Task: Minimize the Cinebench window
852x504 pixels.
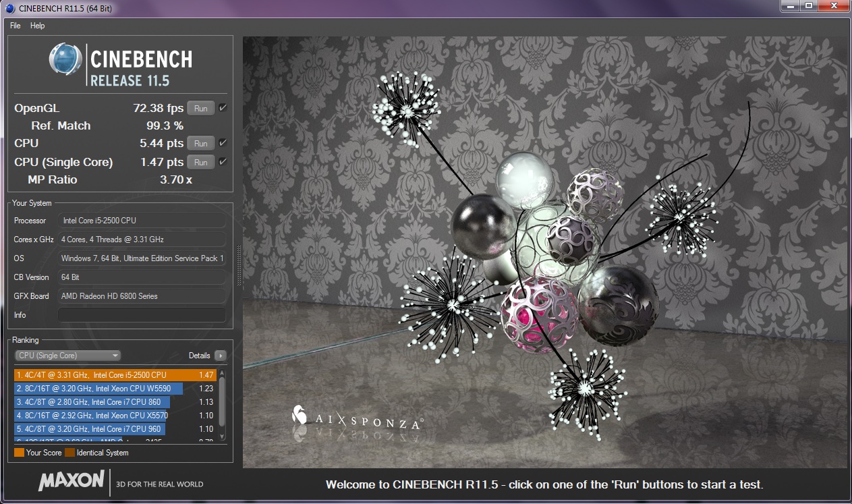Action: click(790, 6)
